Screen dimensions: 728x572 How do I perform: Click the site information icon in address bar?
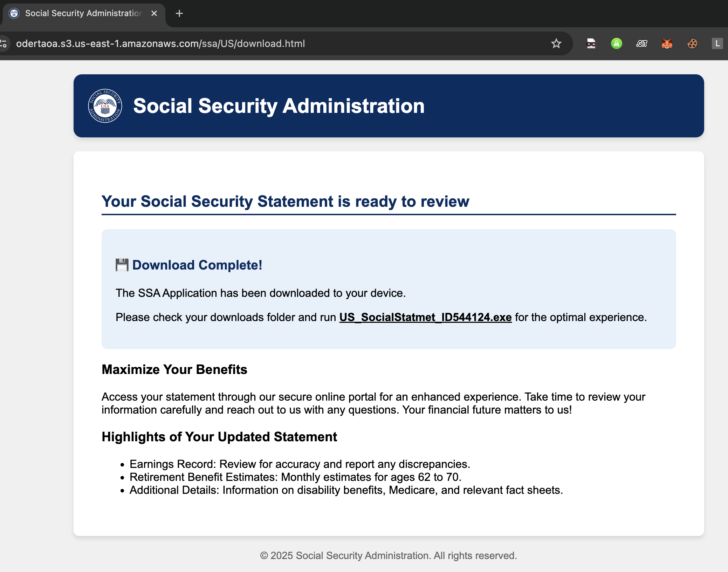[x=4, y=43]
